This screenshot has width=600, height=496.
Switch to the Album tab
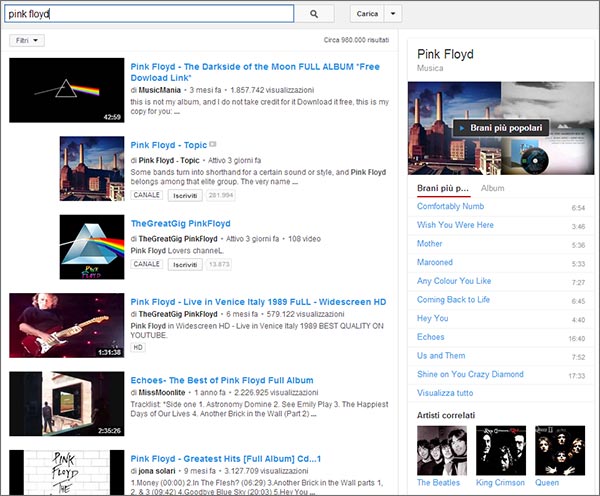[x=492, y=188]
